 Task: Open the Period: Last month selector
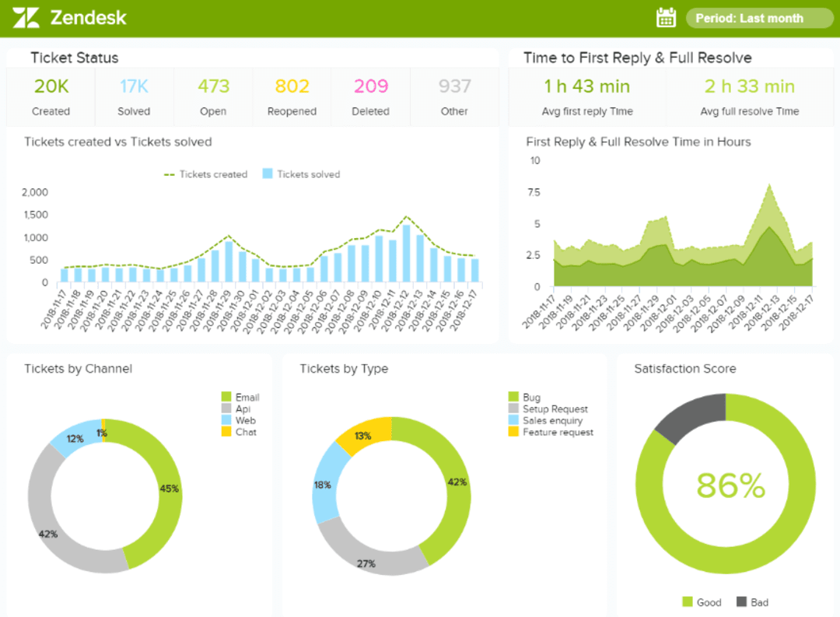coord(758,17)
